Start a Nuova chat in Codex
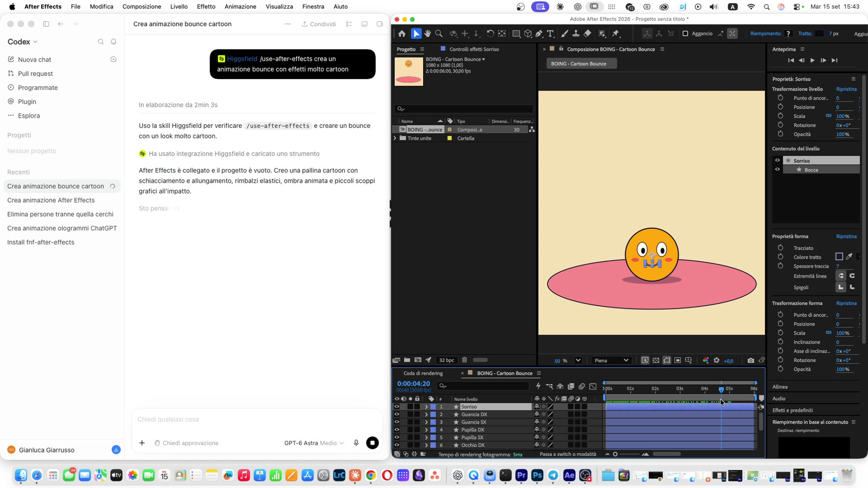868x488 pixels. pyautogui.click(x=34, y=60)
